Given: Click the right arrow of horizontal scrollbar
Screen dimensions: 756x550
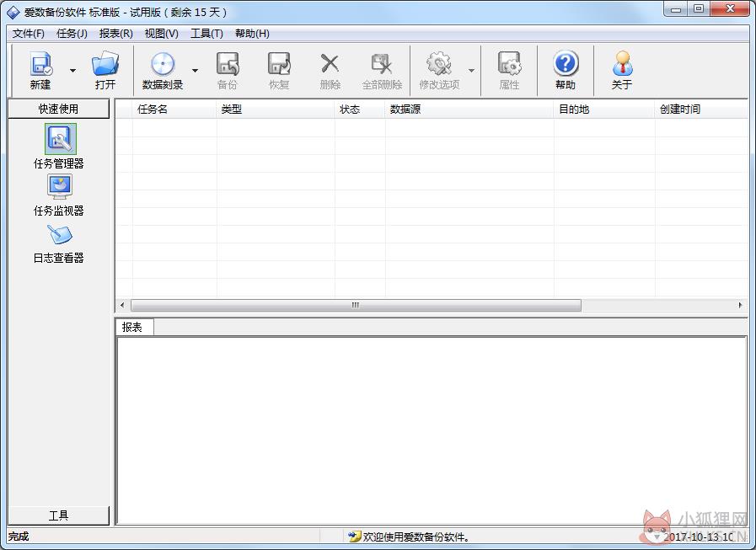Looking at the screenshot, I should [x=741, y=305].
